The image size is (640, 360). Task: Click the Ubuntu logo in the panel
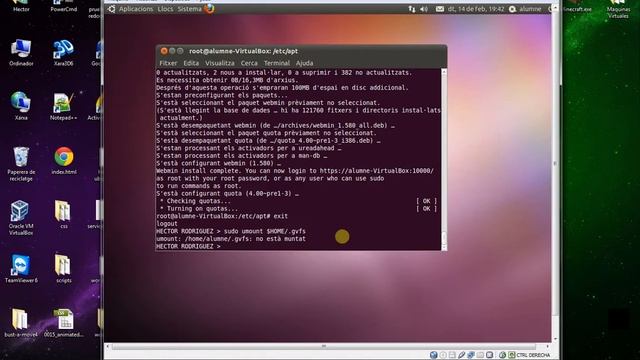click(x=111, y=9)
